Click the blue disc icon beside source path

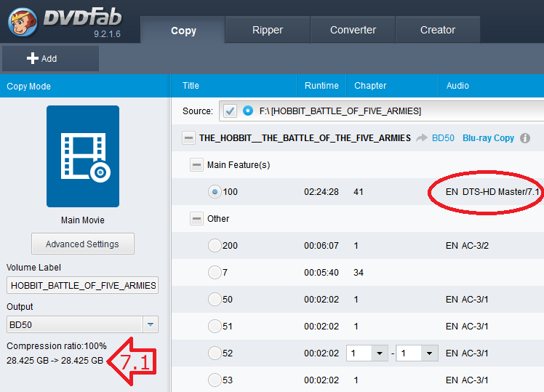pyautogui.click(x=248, y=111)
